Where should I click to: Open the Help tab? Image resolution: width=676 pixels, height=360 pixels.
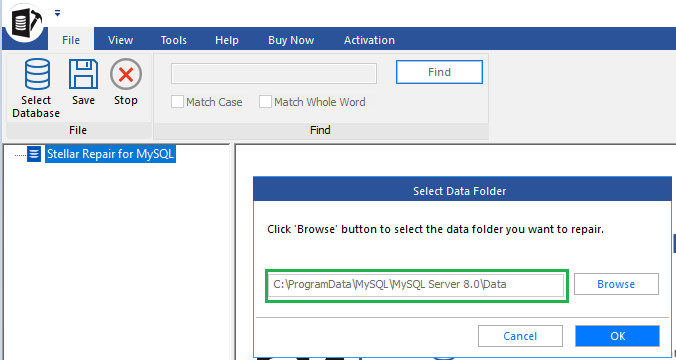[227, 40]
